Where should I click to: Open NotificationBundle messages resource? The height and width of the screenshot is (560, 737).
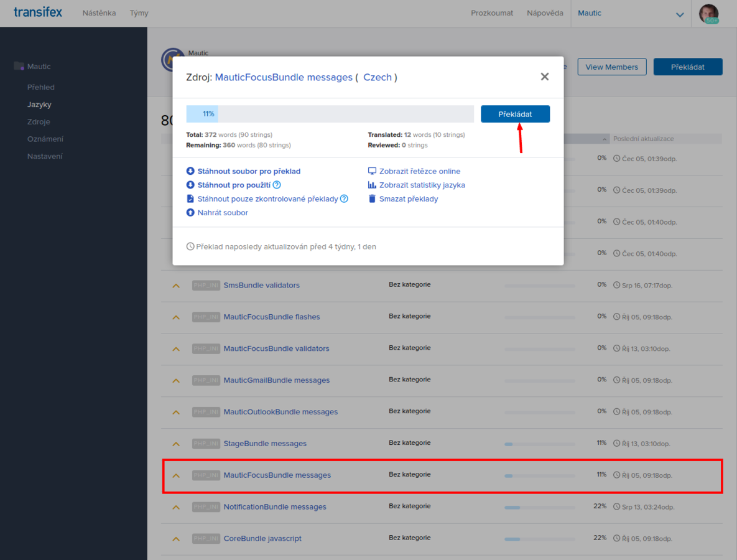pyautogui.click(x=275, y=507)
